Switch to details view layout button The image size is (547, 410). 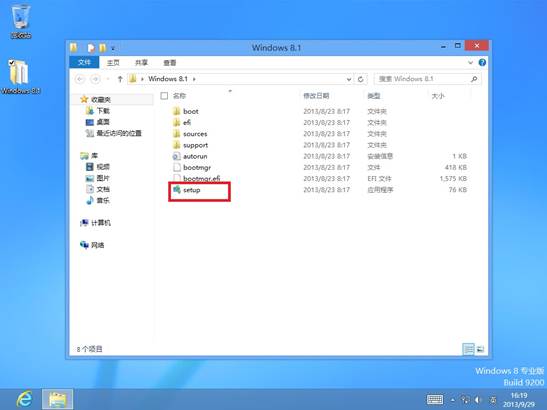click(468, 349)
